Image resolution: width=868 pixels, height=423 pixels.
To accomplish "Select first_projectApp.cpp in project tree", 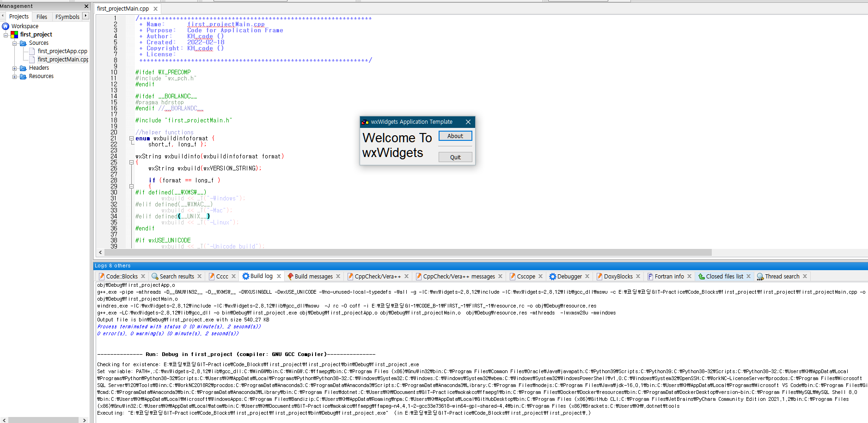I will click(62, 51).
